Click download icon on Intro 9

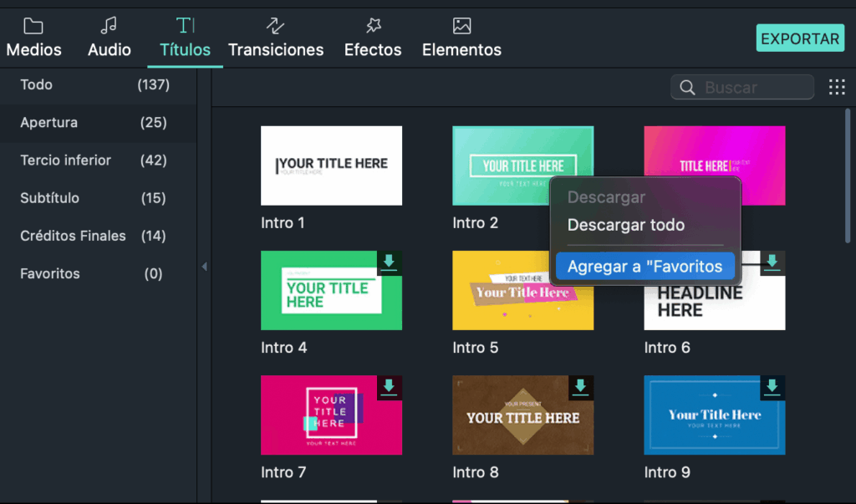[772, 387]
